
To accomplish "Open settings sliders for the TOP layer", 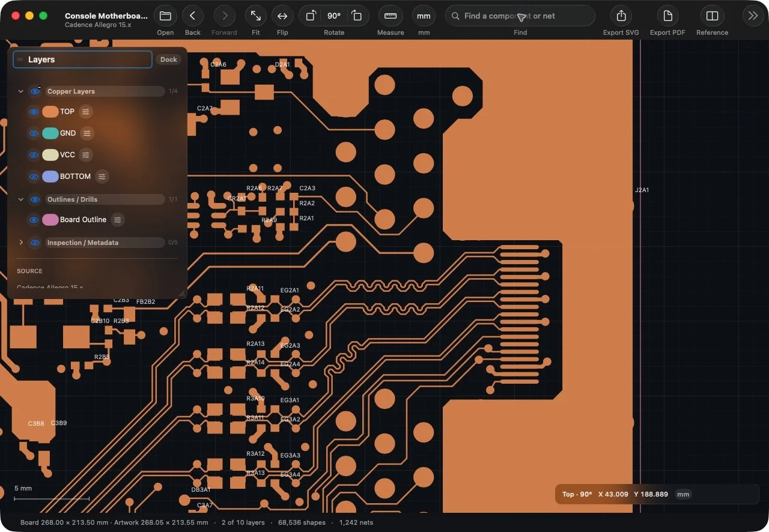I will pos(86,112).
